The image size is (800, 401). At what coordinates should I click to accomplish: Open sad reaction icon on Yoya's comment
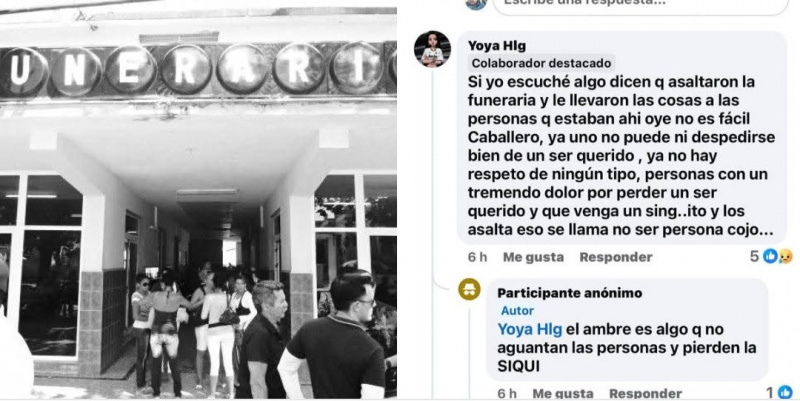click(785, 257)
